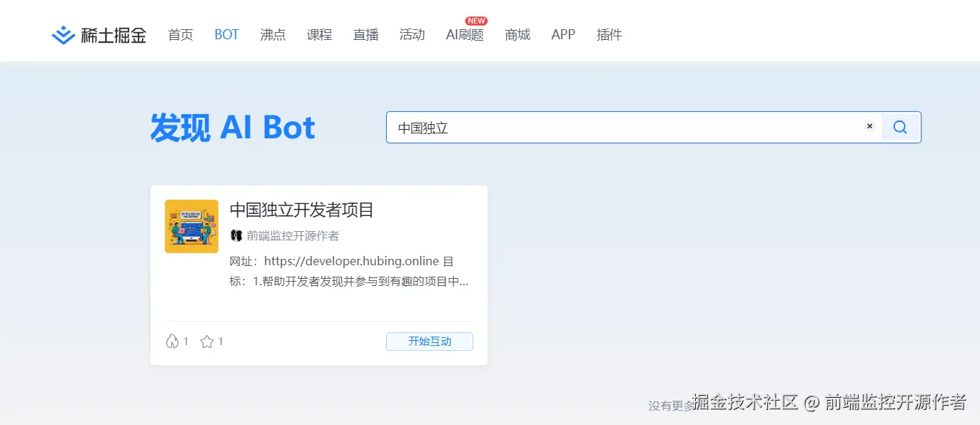Click the 稀土掘金 logo

pyautogui.click(x=99, y=35)
